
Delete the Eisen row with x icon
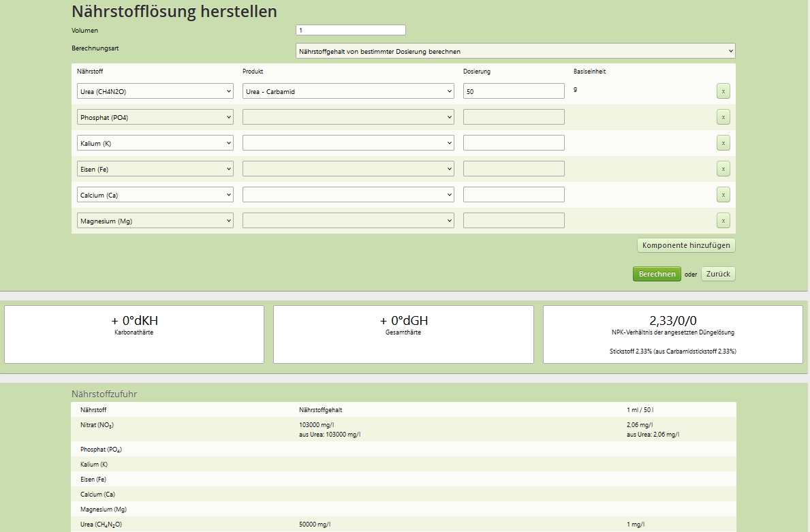tap(723, 169)
